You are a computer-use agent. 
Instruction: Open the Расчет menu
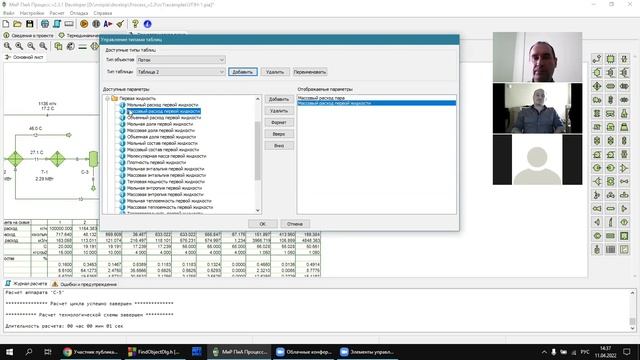[57, 13]
